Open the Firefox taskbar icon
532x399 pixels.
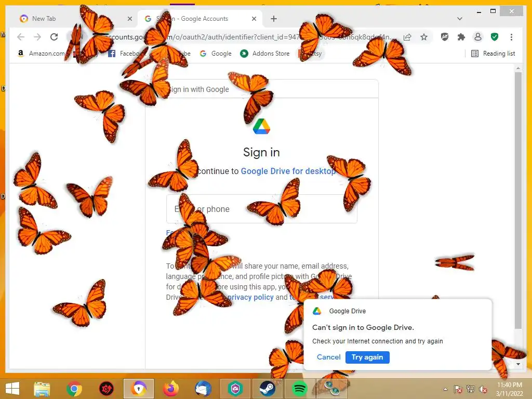point(171,389)
